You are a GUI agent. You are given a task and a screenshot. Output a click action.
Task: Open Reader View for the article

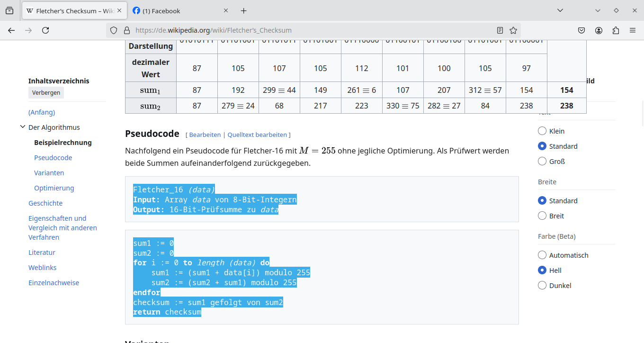500,30
